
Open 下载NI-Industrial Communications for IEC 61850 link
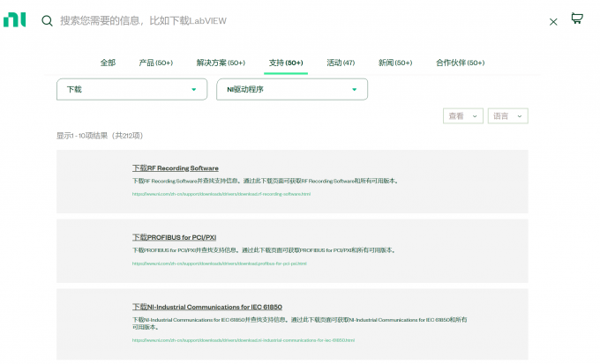[207, 307]
